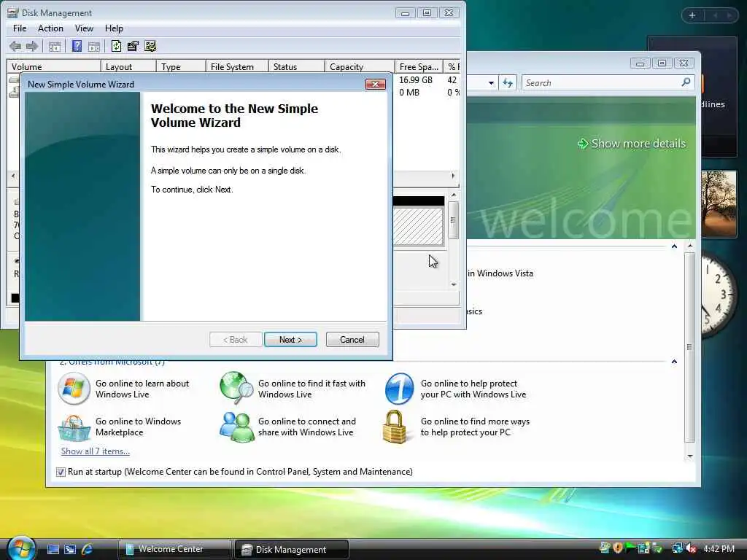Click the disk pane scroll-up arrow
This screenshot has width=747, height=560.
(x=454, y=195)
